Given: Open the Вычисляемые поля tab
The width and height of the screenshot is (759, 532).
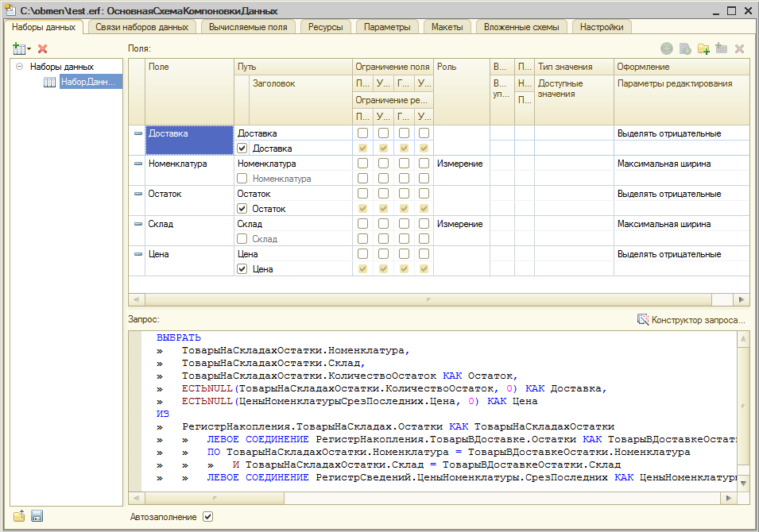Looking at the screenshot, I should click(x=248, y=27).
